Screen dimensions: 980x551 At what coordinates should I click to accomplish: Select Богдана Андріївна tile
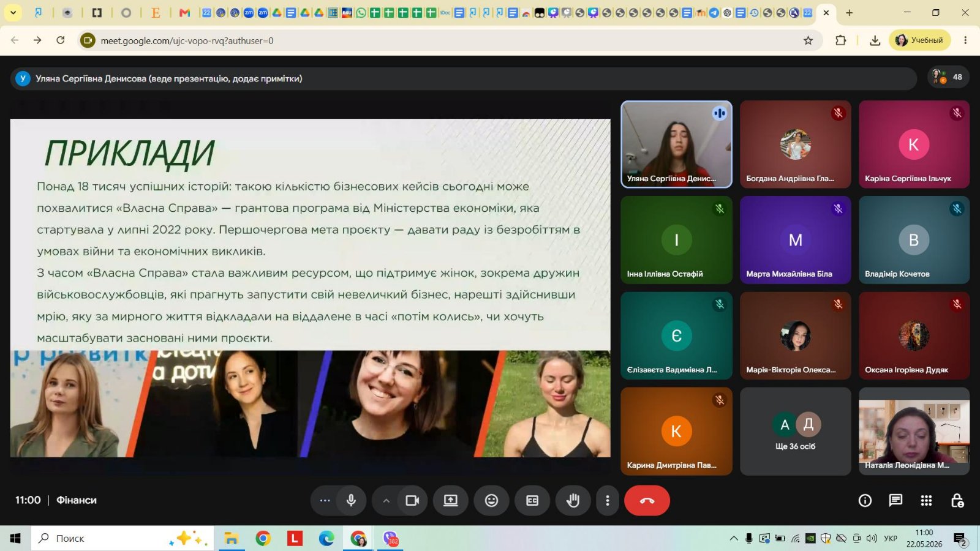(795, 144)
